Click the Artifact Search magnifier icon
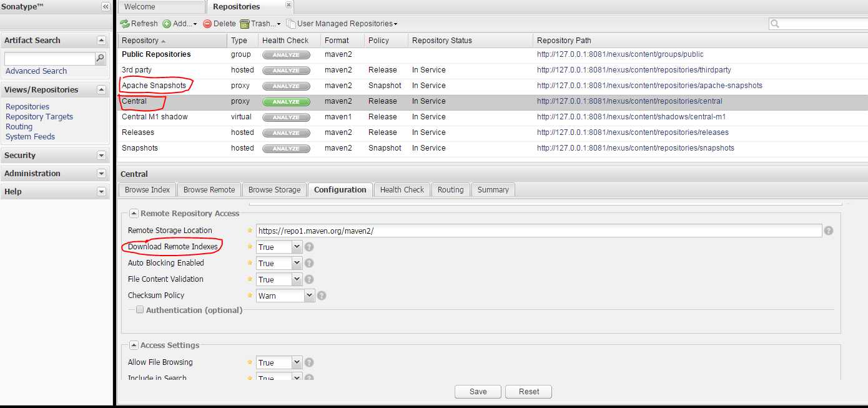The height and width of the screenshot is (408, 868). (100, 58)
